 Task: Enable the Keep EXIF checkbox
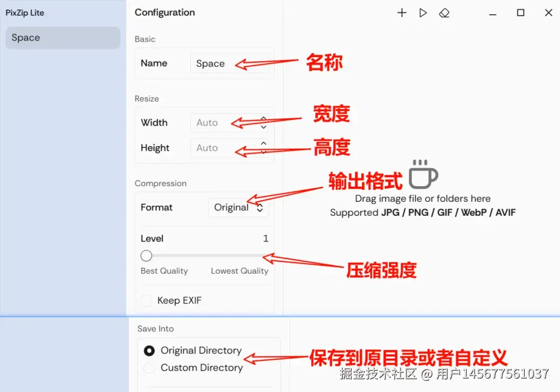click(x=146, y=300)
